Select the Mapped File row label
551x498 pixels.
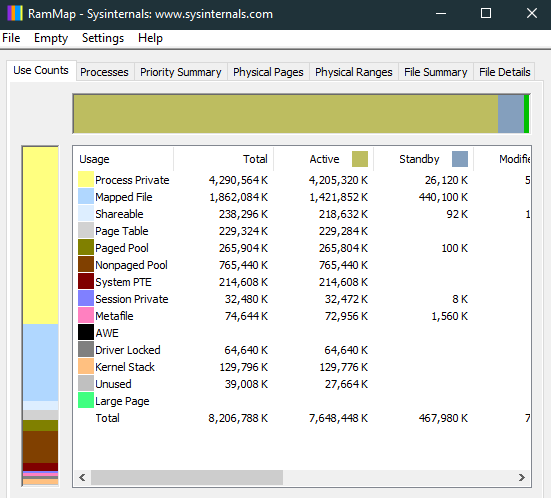click(x=124, y=197)
